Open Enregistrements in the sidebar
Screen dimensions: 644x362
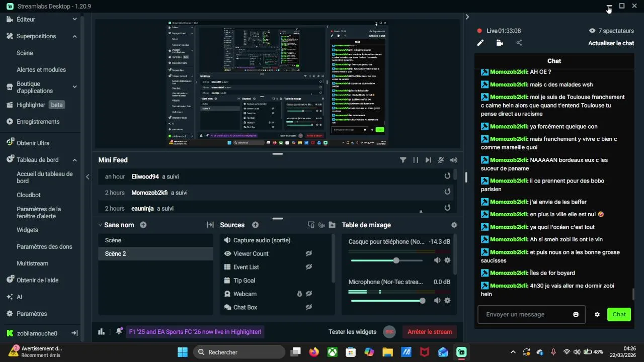click(38, 122)
